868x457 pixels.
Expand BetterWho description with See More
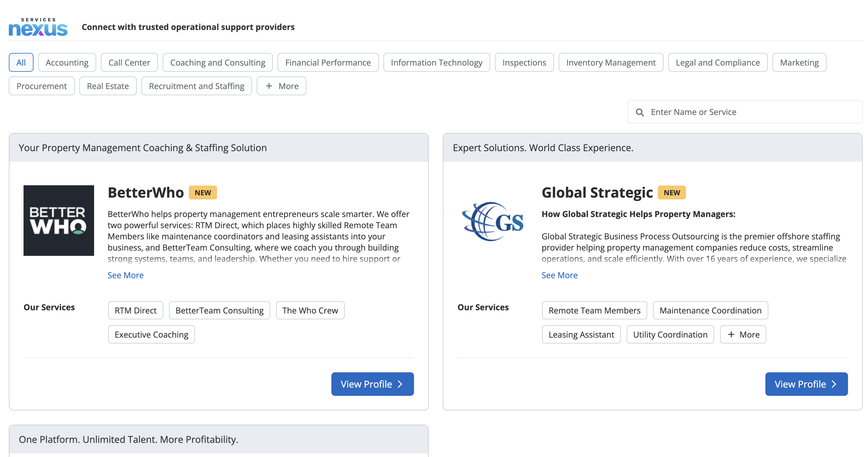(126, 275)
